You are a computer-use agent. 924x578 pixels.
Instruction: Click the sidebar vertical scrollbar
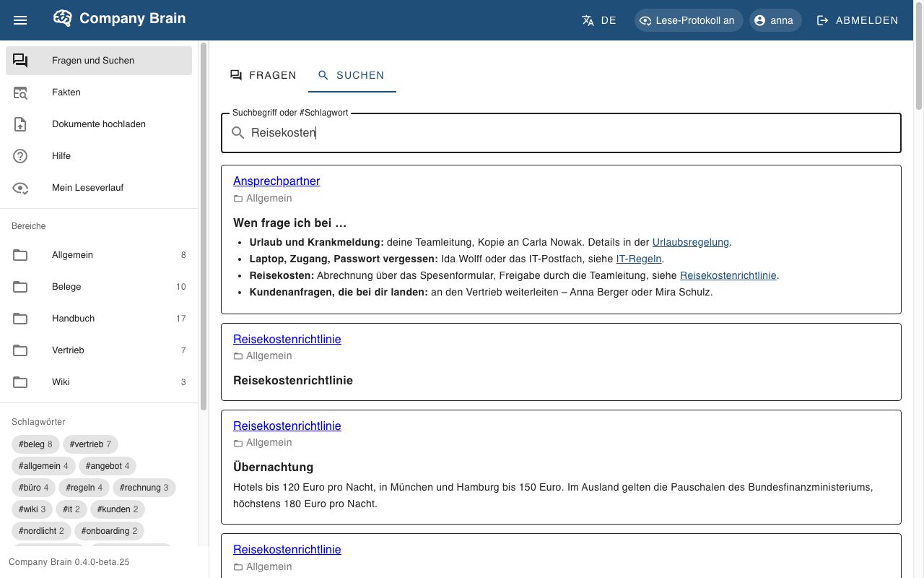coord(204,227)
